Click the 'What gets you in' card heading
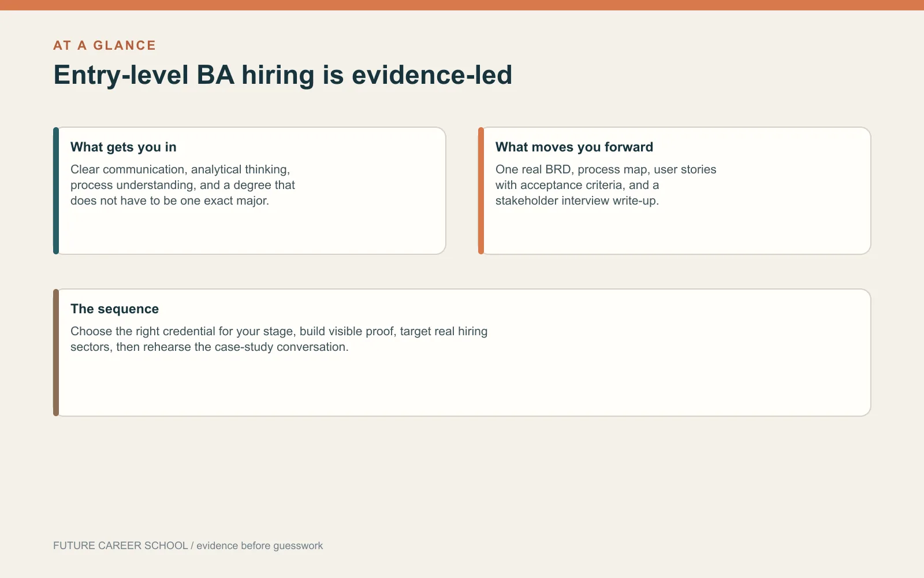The width and height of the screenshot is (924, 578). [x=124, y=147]
